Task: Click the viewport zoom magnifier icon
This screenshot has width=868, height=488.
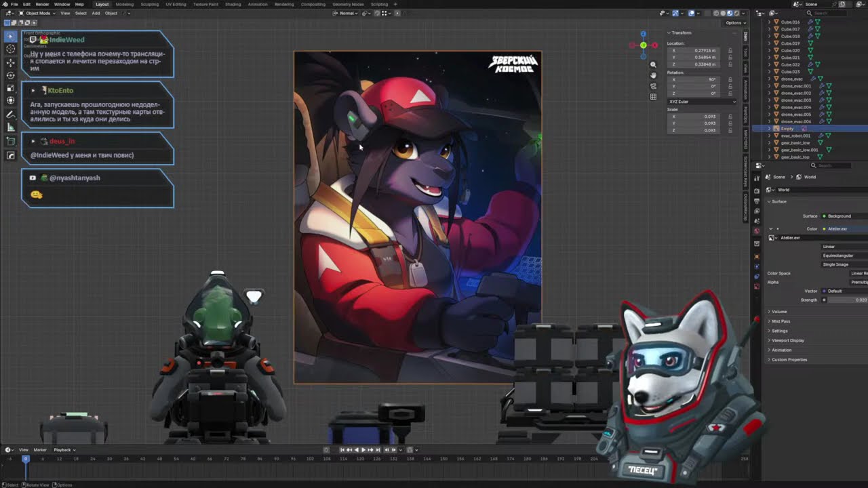Action: tap(653, 64)
